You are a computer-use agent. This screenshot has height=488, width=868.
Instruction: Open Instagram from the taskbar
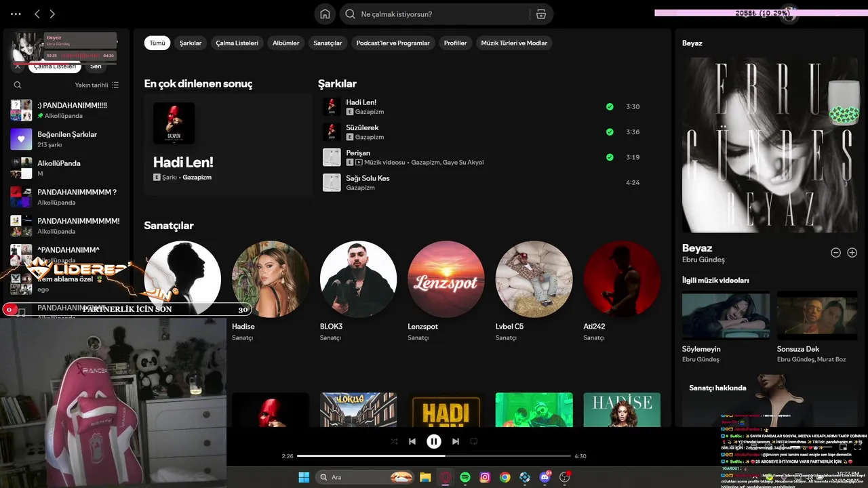(485, 477)
